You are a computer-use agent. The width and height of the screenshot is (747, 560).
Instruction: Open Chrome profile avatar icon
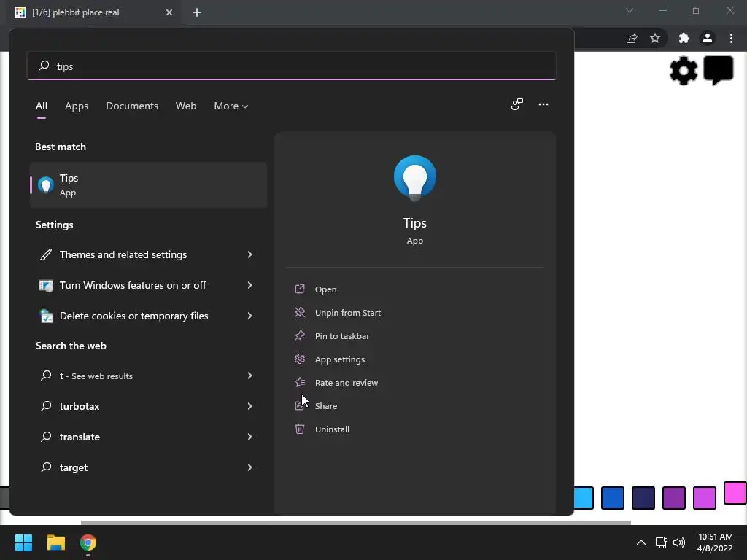[708, 38]
